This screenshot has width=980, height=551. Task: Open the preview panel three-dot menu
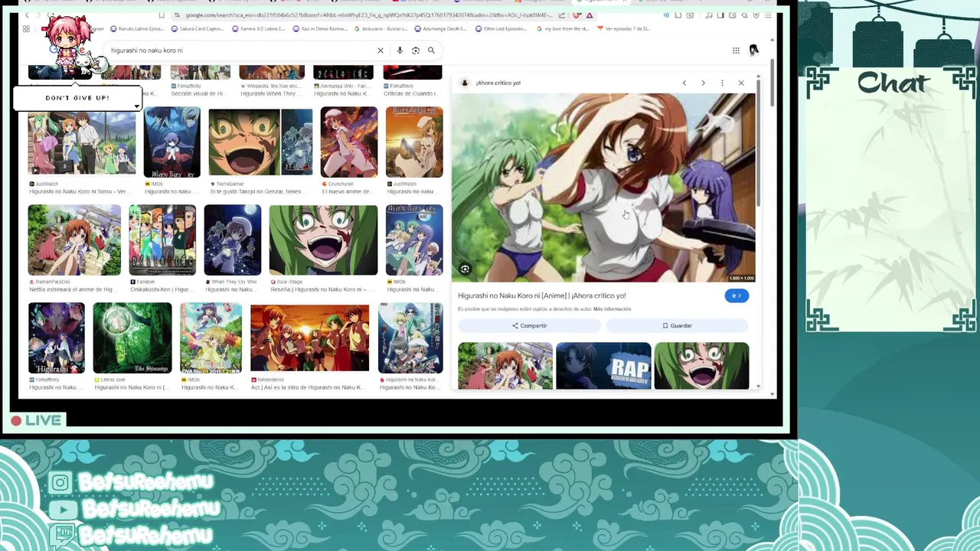pos(722,83)
